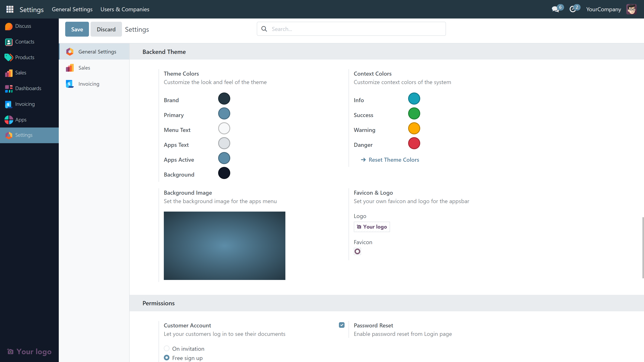Open the apps grid menu icon

pyautogui.click(x=10, y=9)
